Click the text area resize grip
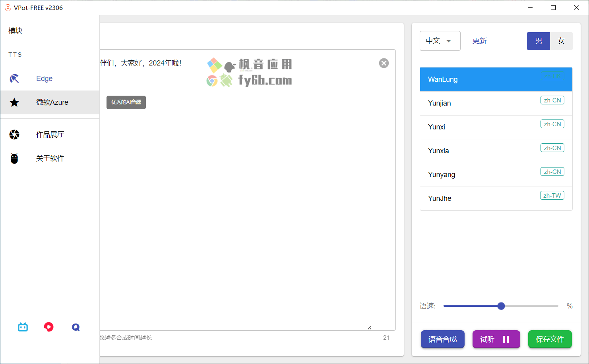This screenshot has width=589, height=364. (370, 327)
